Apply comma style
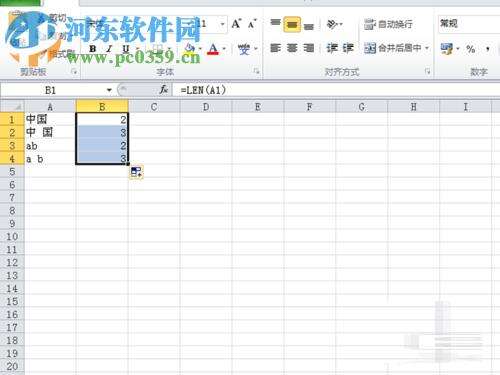Image resolution: width=500 pixels, height=375 pixels. (488, 49)
